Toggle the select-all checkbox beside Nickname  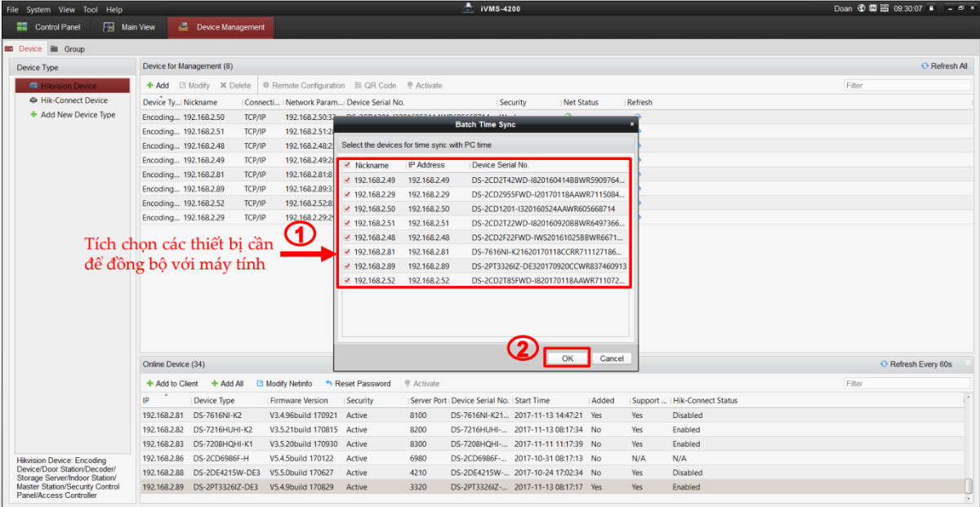pyautogui.click(x=348, y=166)
